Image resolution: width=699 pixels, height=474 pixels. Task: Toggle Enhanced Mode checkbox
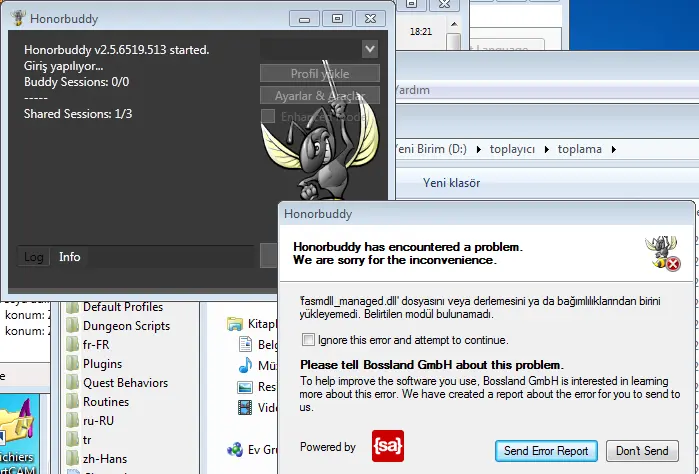click(268, 116)
